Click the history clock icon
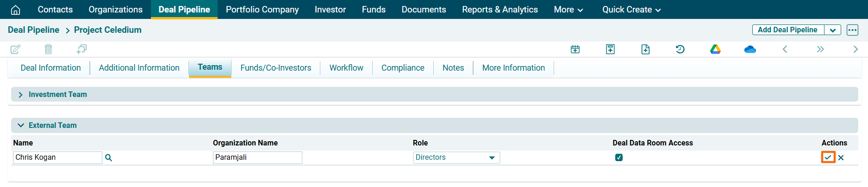 pyautogui.click(x=680, y=49)
